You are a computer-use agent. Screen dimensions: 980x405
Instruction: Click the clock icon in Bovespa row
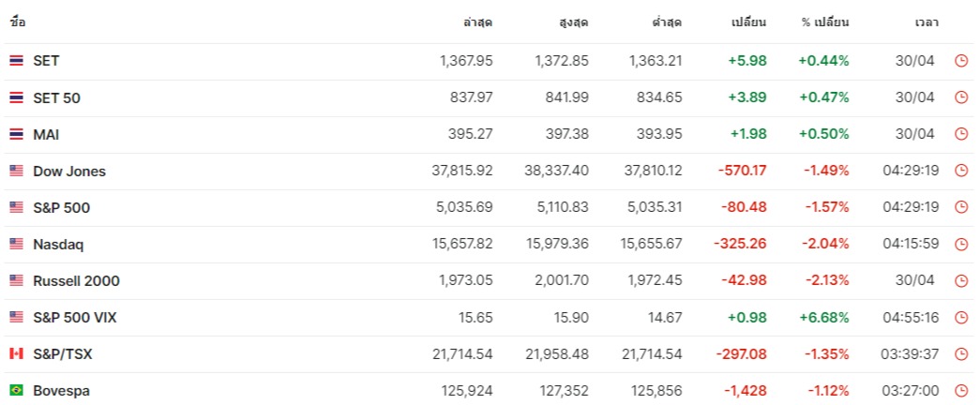pos(961,391)
